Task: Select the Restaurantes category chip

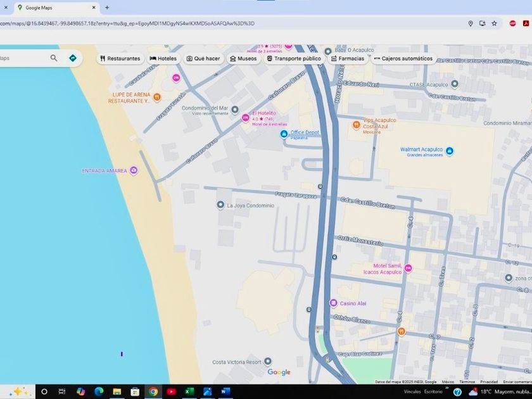Action: pos(120,58)
